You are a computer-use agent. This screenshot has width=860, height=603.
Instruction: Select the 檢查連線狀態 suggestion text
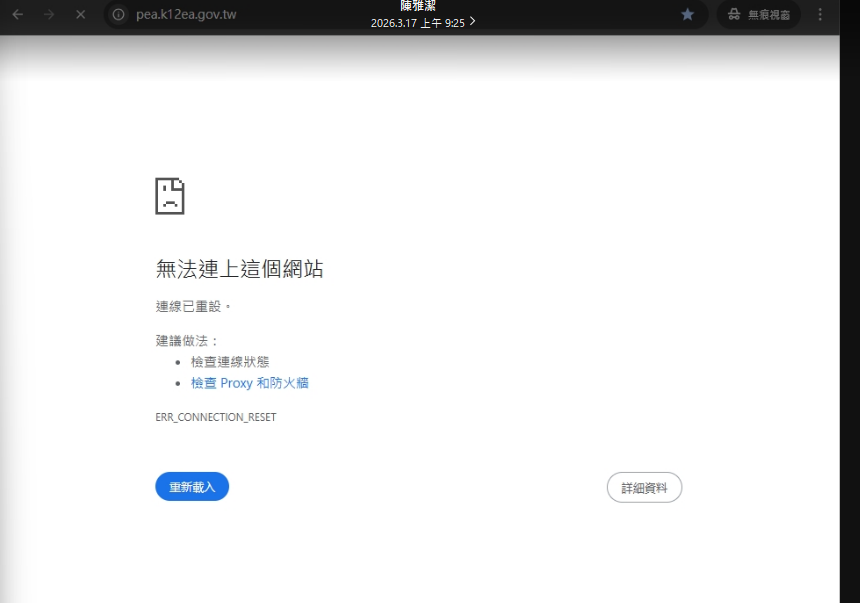tap(230, 362)
